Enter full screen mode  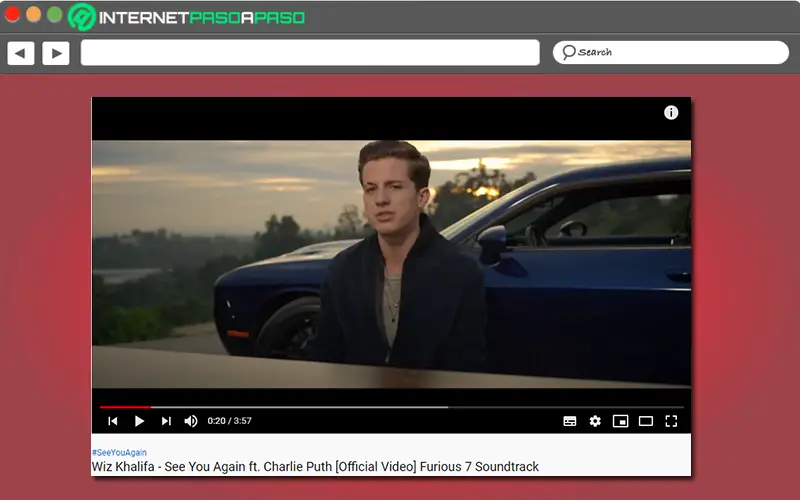[x=671, y=421]
